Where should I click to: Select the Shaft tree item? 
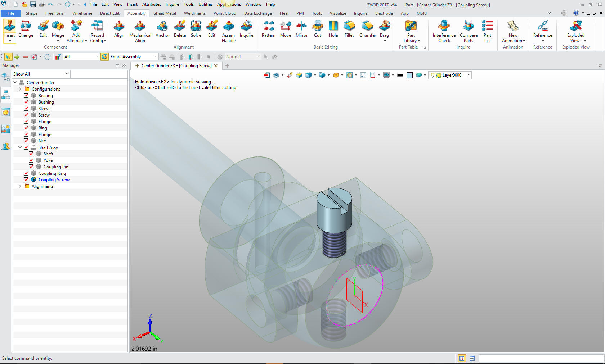click(48, 154)
